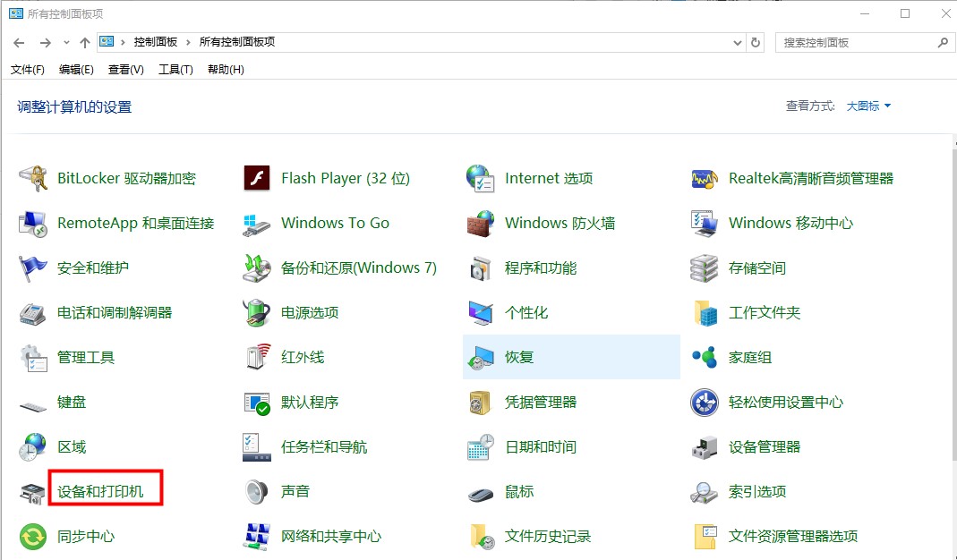Open 同步中心 green sync icon
The height and width of the screenshot is (560, 957).
[x=33, y=537]
